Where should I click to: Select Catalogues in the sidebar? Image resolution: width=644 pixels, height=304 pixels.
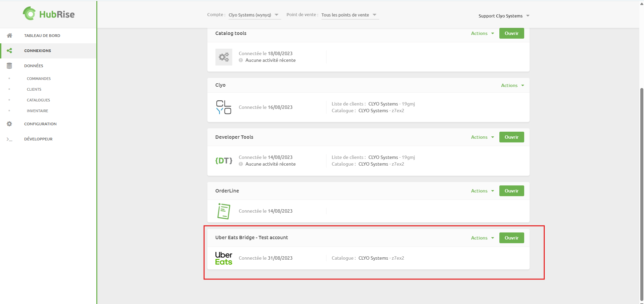pyautogui.click(x=38, y=100)
